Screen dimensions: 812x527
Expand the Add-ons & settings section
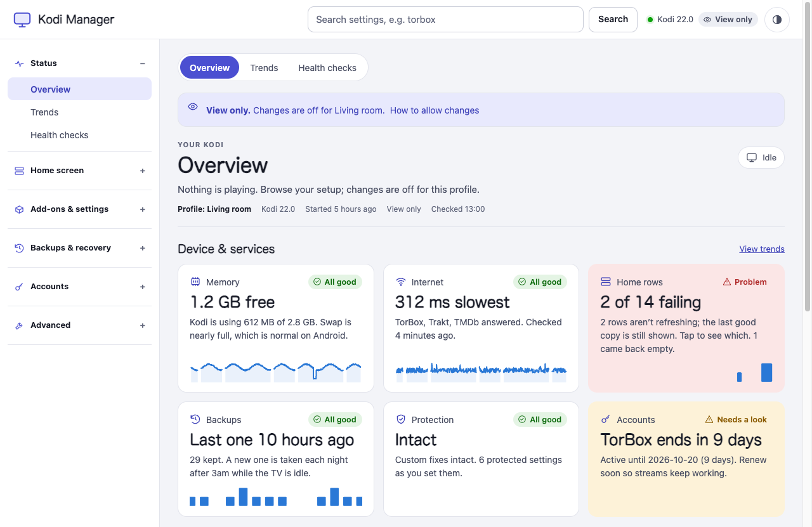143,209
